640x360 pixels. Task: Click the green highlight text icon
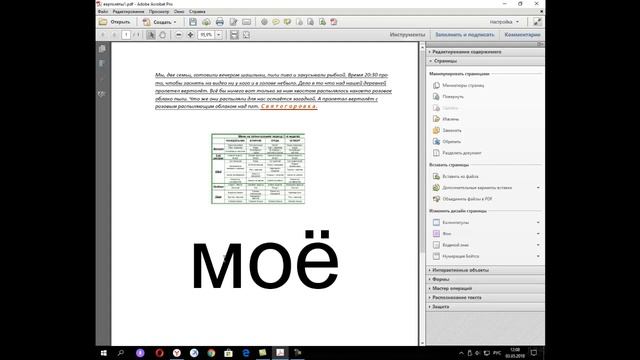tap(287, 22)
